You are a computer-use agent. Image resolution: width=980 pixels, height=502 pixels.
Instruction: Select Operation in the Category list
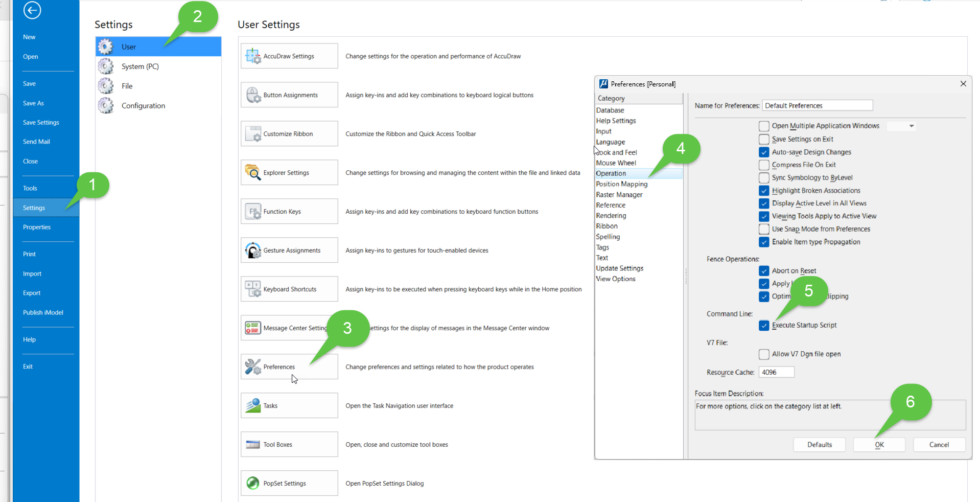coord(611,173)
